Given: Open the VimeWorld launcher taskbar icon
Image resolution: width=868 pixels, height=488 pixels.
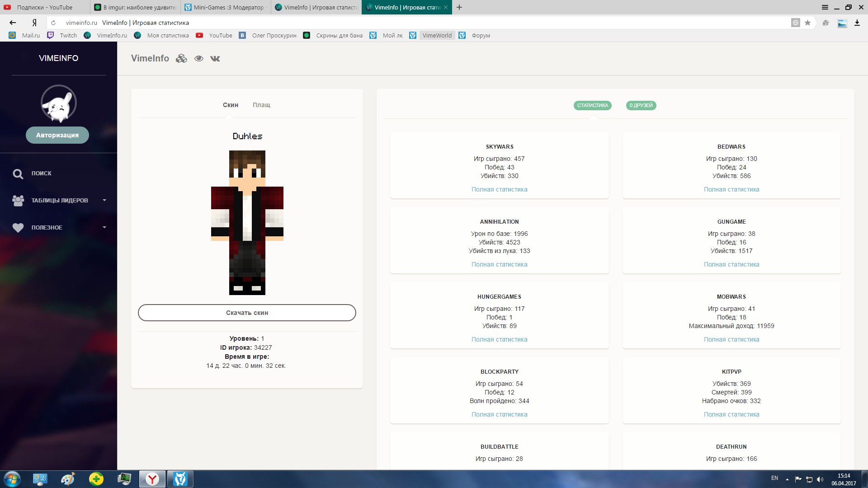Looking at the screenshot, I should click(180, 479).
